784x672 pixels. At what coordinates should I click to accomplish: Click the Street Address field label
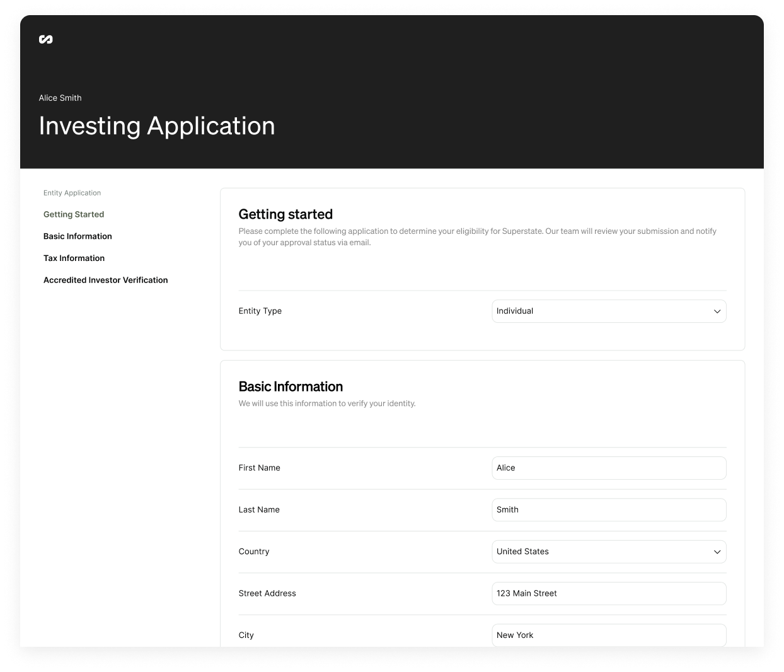267,593
